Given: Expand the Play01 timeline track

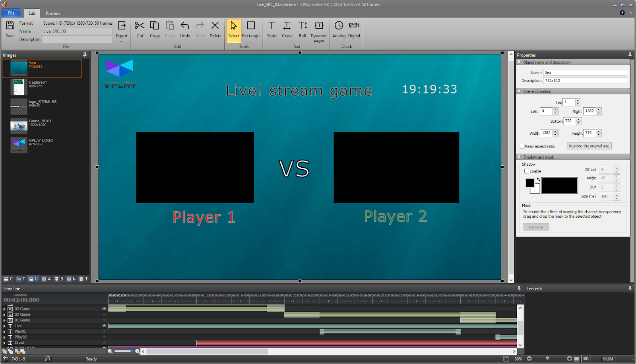Looking at the screenshot, I should [4, 331].
